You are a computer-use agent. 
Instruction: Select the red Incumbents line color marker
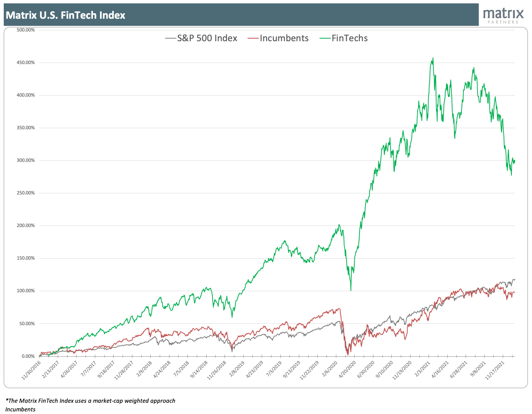pyautogui.click(x=253, y=38)
